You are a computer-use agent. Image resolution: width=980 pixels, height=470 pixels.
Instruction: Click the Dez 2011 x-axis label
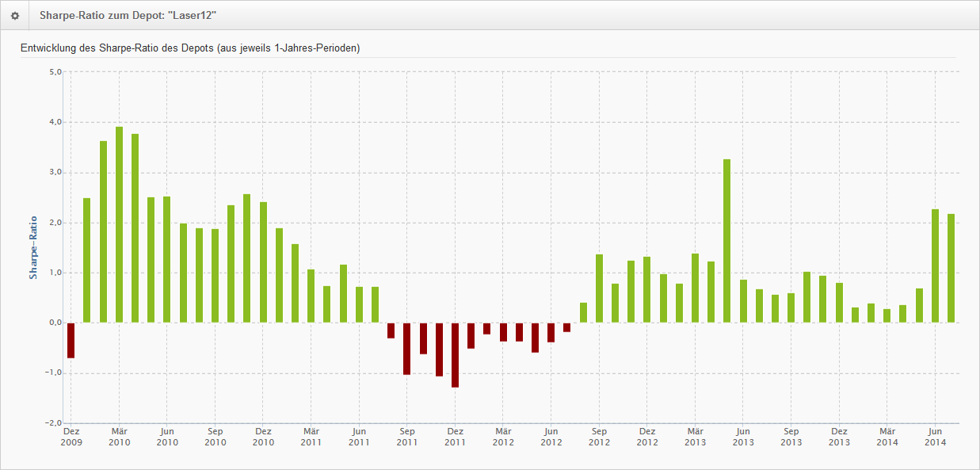click(455, 437)
